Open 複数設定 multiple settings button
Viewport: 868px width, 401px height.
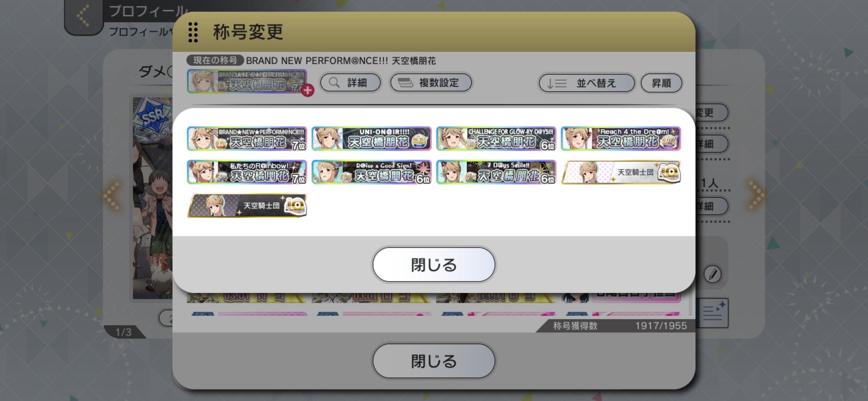(431, 83)
